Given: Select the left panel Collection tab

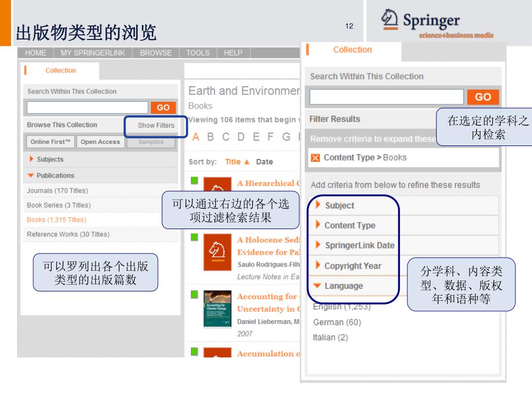Looking at the screenshot, I should [60, 70].
